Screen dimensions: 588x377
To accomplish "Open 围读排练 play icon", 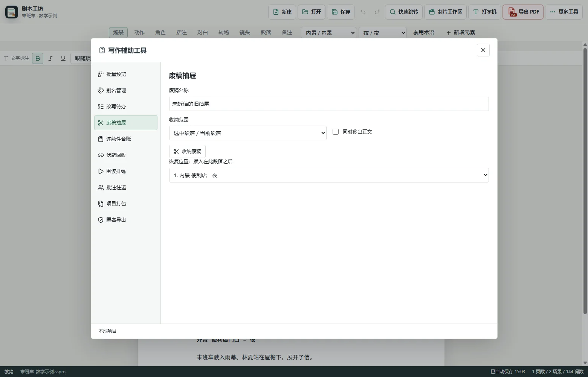I will tap(101, 171).
